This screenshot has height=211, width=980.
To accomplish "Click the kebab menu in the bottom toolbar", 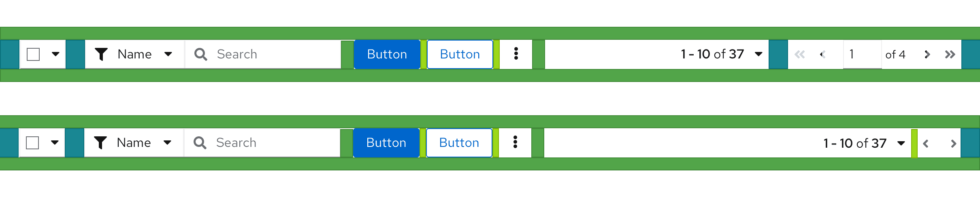I will click(515, 142).
